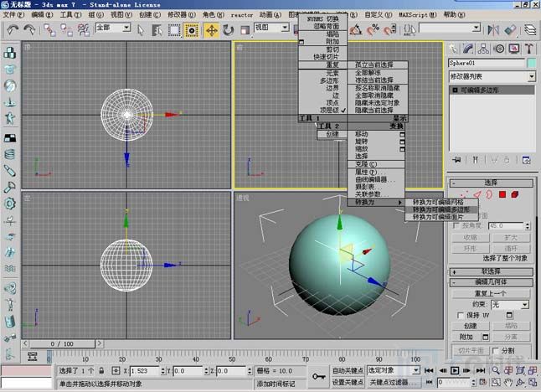This screenshot has width=541, height=392.
Task: Activate the Select and Rotate tool
Action: click(228, 30)
